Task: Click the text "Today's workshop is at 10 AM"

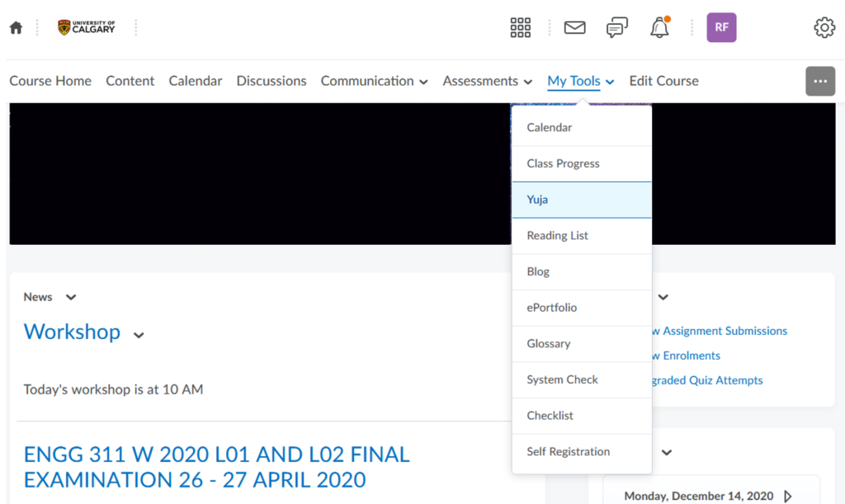Action: 113,389
